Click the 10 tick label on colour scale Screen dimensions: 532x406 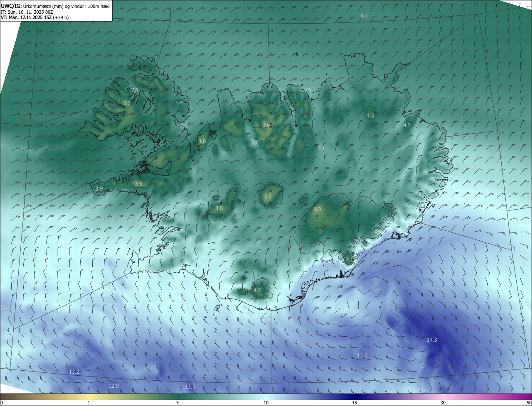point(266,403)
